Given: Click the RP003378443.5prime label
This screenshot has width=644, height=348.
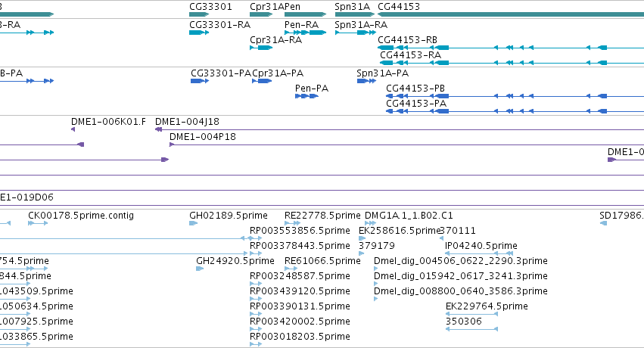Looking at the screenshot, I should (x=300, y=246).
